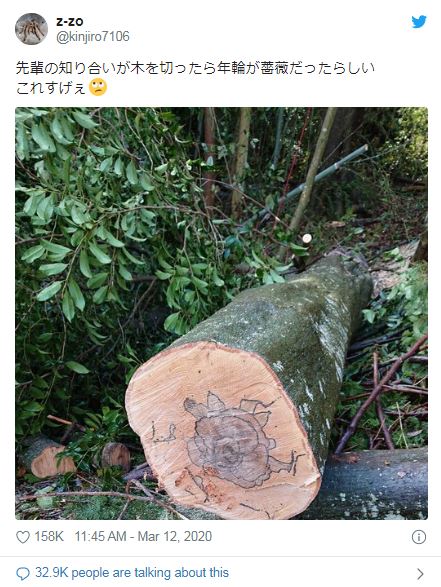Screen dimensions: 441x587
Task: Click the "32.9K" reply count number
Action: pos(52,573)
